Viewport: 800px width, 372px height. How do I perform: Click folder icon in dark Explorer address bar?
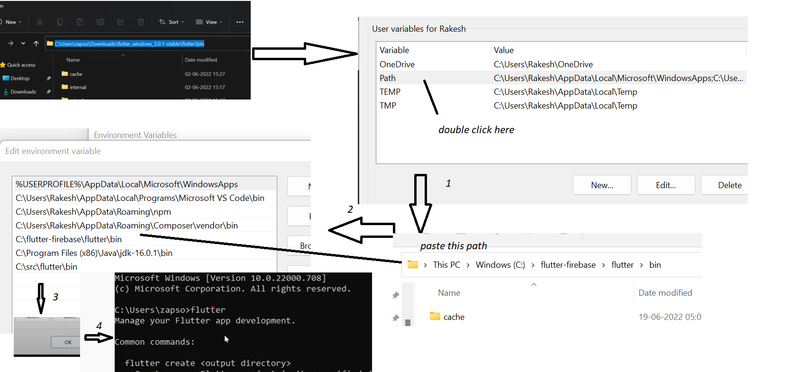(x=49, y=44)
